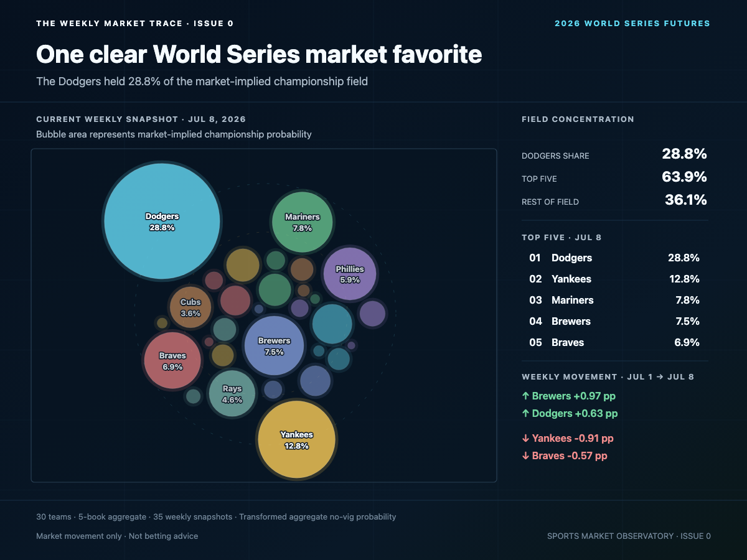Select the Phillies 5.9% bubble
Screen dimensions: 747x560
350,274
